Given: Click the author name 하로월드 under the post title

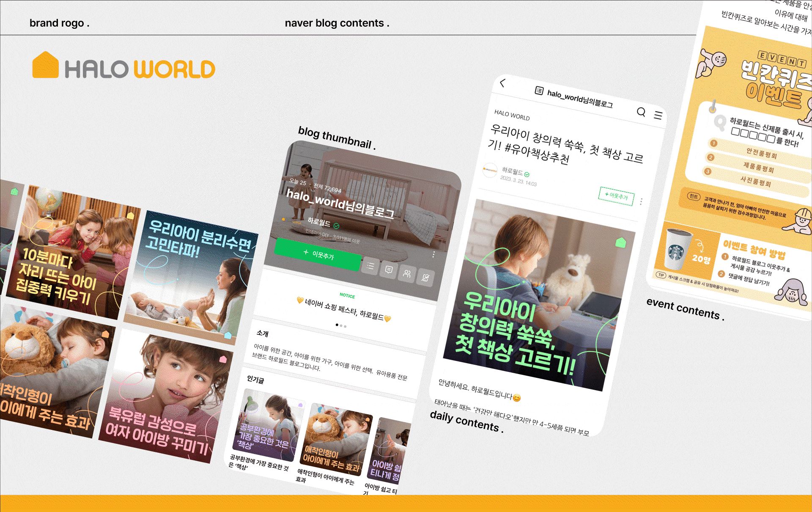Looking at the screenshot, I should (512, 171).
